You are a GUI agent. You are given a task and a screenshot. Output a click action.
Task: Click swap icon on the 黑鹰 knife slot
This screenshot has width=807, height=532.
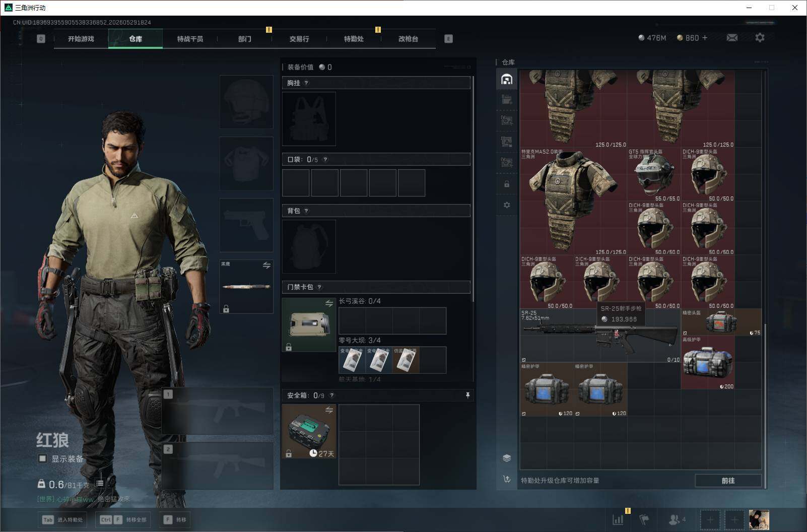266,265
